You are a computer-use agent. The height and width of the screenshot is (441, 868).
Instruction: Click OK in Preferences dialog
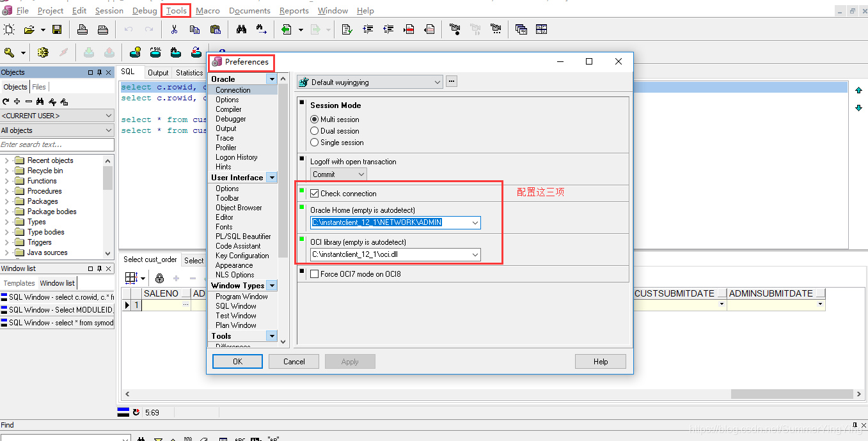(237, 362)
